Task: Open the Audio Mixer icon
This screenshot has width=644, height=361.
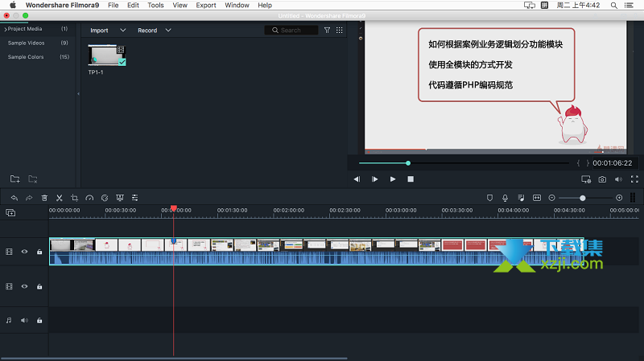Action: point(521,198)
